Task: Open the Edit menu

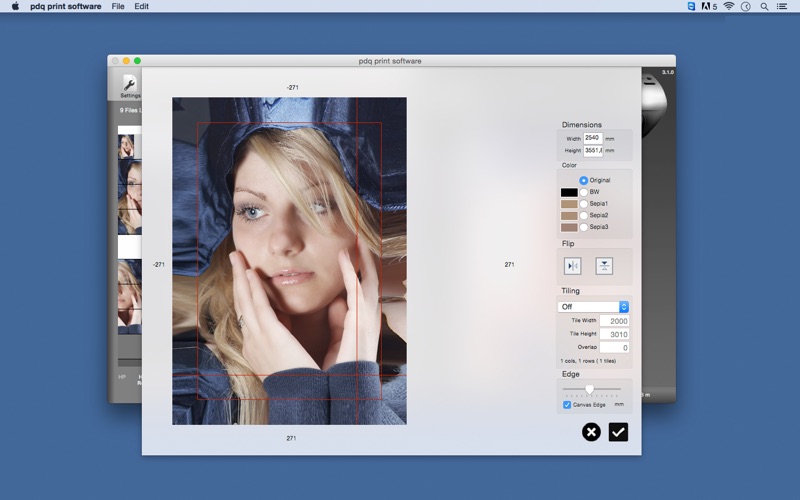Action: pyautogui.click(x=142, y=6)
